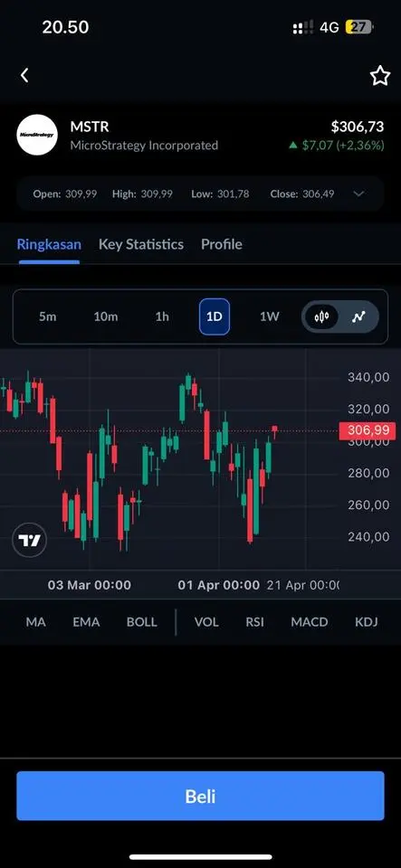The width and height of the screenshot is (401, 868).
Task: Open the Profile tab
Action: 222,244
